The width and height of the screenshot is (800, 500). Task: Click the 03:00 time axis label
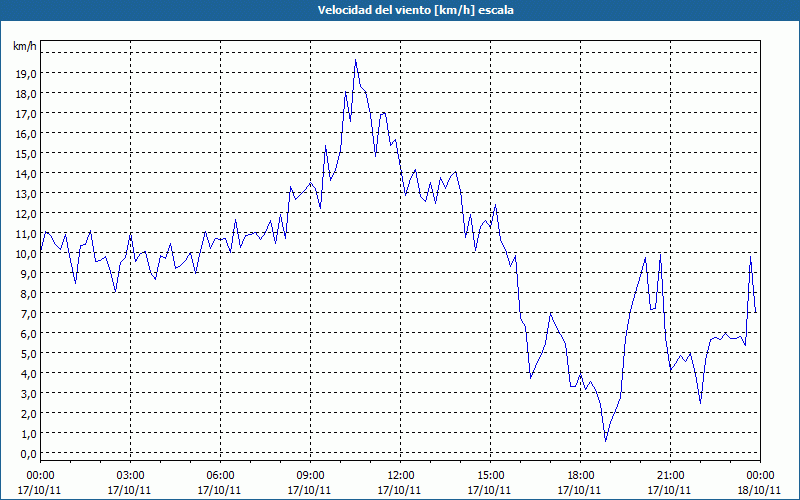click(x=130, y=476)
